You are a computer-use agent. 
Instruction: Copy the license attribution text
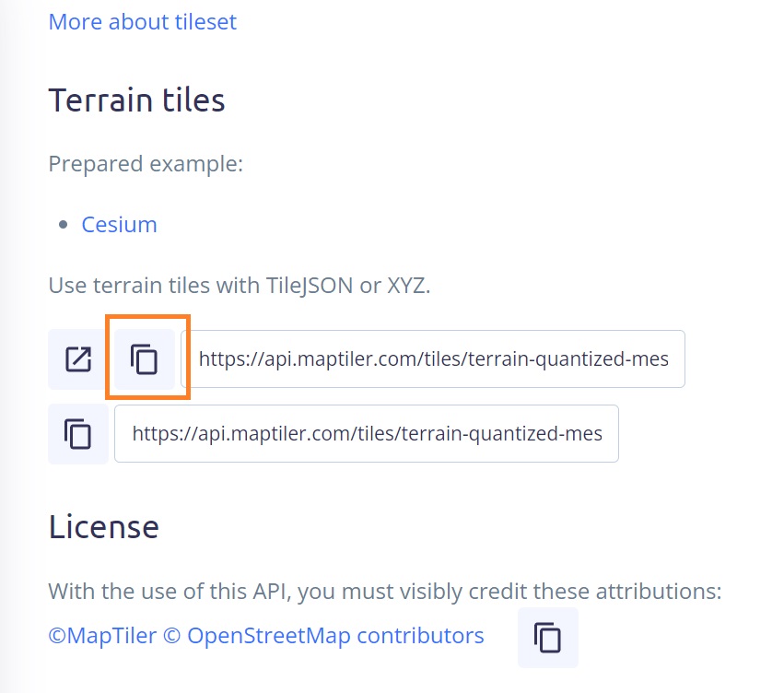pos(547,637)
